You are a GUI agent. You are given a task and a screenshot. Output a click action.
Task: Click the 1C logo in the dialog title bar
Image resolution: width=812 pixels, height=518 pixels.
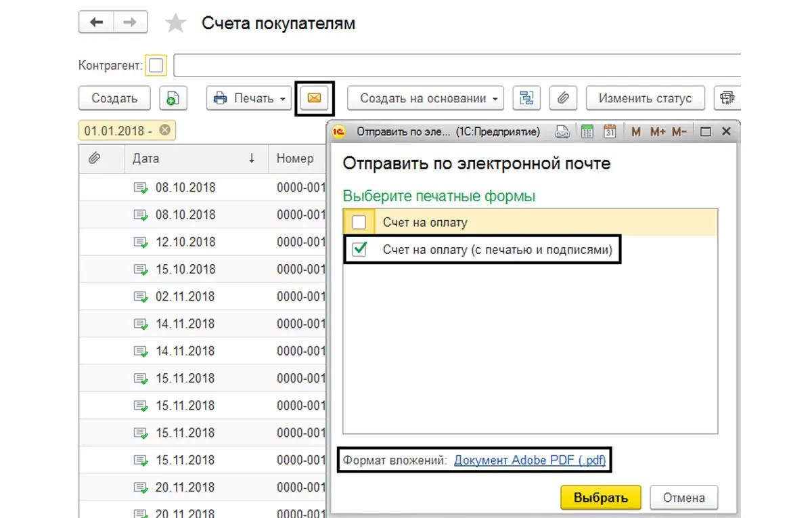pyautogui.click(x=340, y=132)
